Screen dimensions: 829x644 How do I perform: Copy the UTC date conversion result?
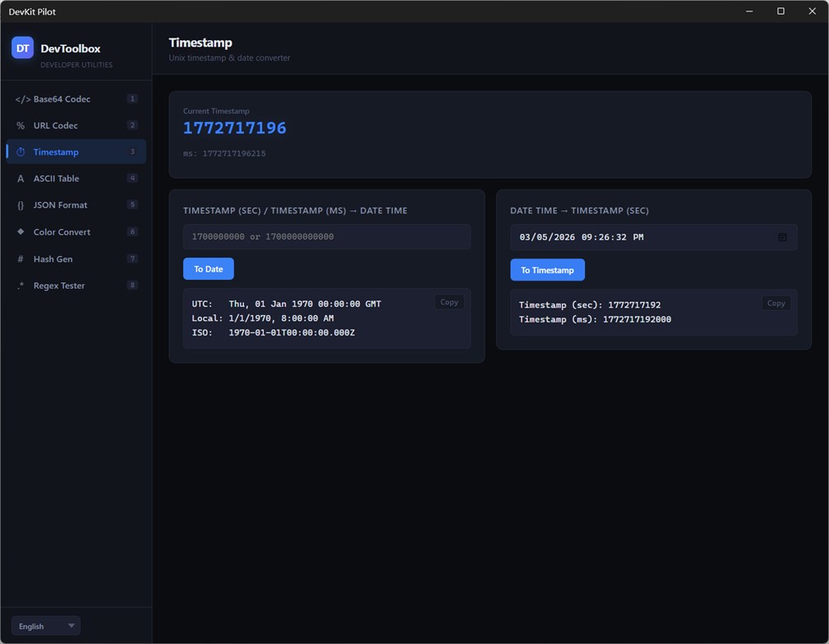coord(448,302)
